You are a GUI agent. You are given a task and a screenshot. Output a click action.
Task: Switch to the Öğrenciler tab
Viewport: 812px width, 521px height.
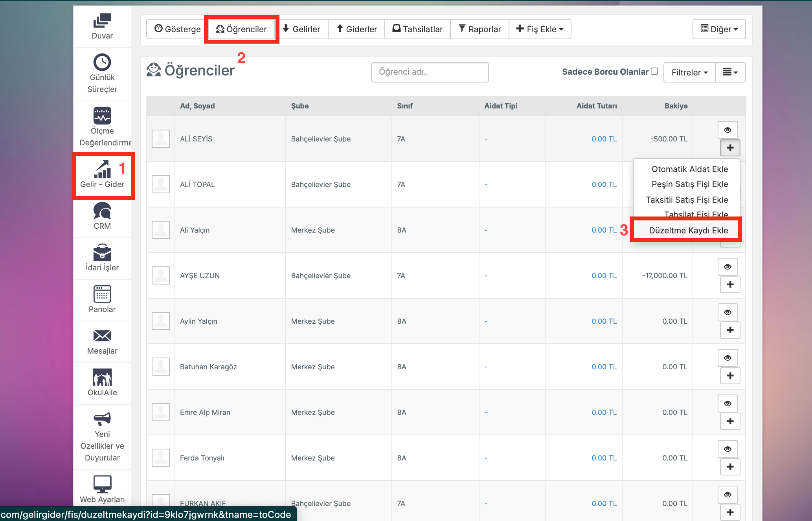coord(241,29)
